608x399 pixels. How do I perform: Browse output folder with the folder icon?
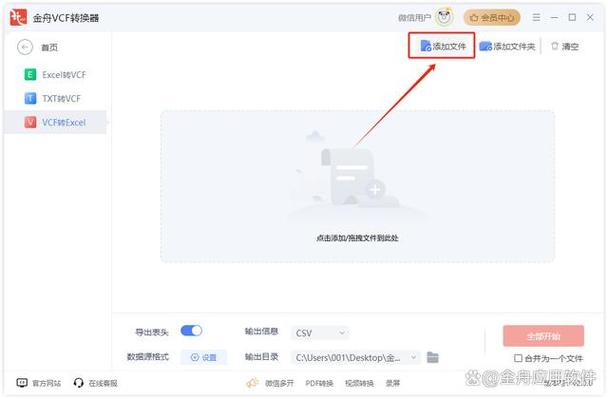(x=433, y=357)
